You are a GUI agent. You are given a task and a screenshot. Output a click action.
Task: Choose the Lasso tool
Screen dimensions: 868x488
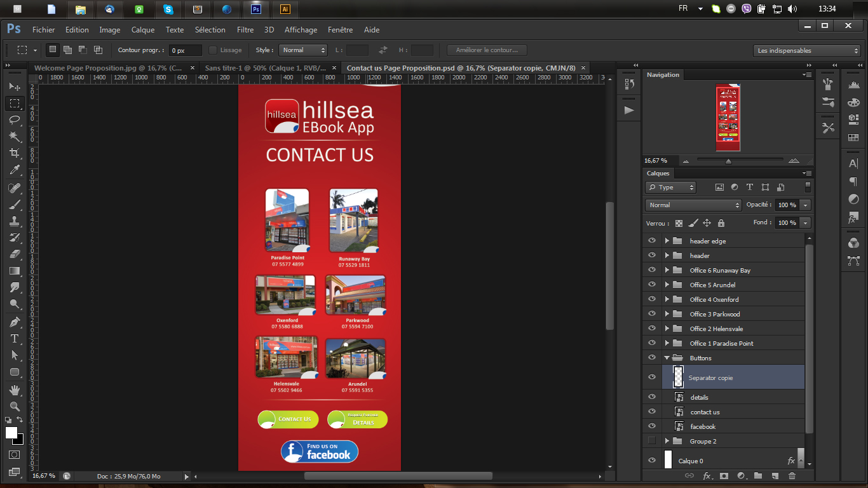[15, 119]
